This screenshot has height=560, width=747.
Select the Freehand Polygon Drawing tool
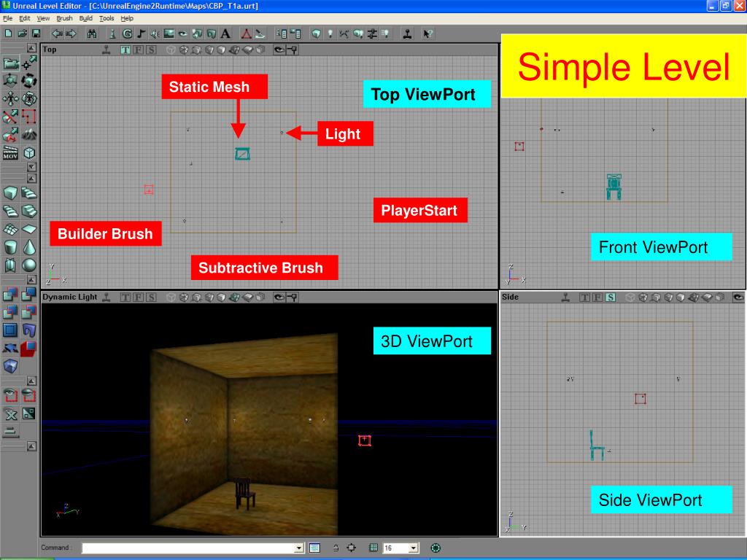tap(29, 117)
